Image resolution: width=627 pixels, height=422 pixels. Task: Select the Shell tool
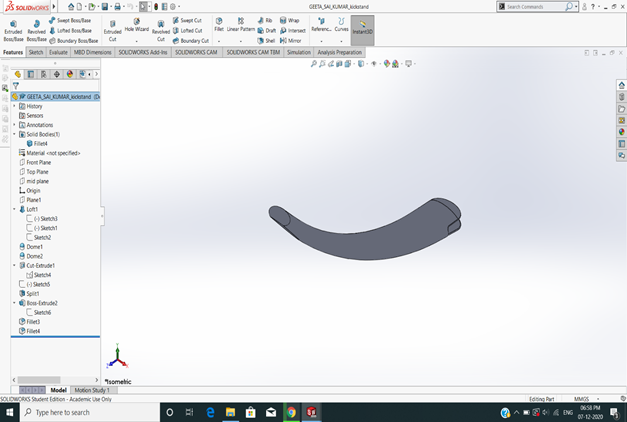(266, 41)
